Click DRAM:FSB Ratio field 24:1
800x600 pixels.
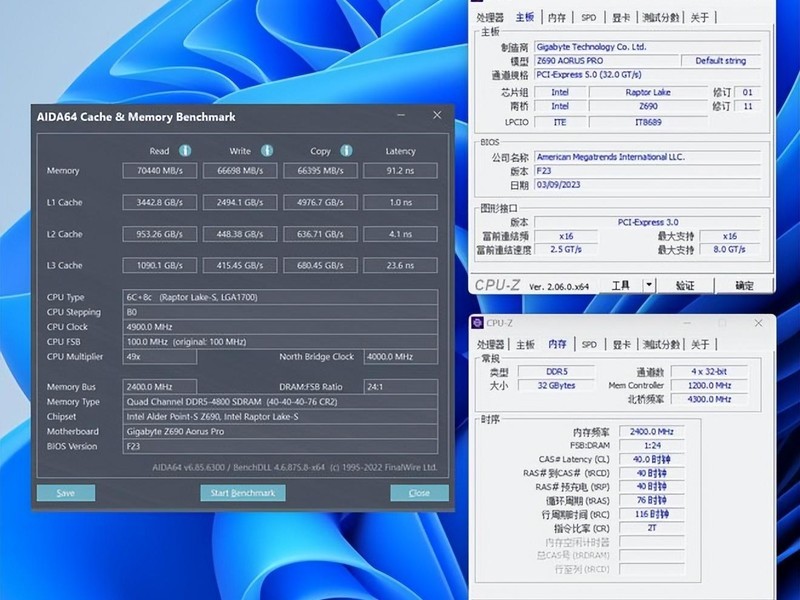pyautogui.click(x=401, y=387)
